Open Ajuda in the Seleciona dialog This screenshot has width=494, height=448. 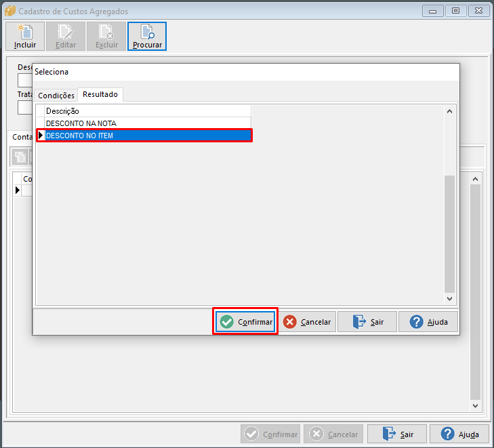pyautogui.click(x=428, y=322)
